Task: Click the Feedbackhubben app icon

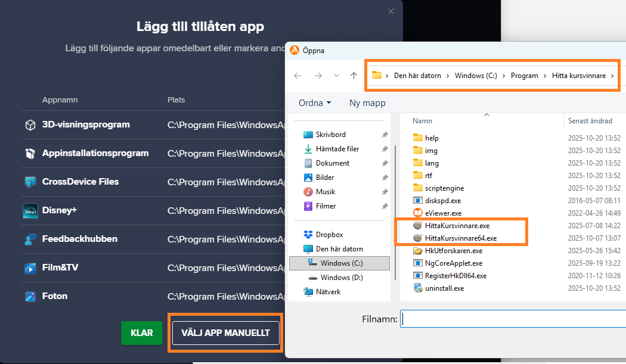Action: coord(30,239)
